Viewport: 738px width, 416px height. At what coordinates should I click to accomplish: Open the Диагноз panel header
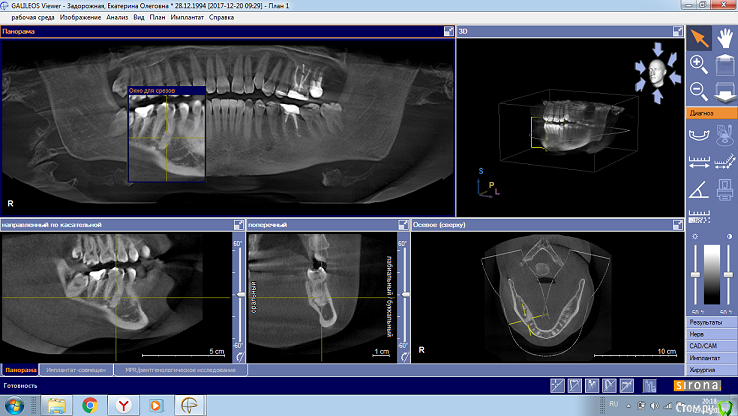[711, 113]
